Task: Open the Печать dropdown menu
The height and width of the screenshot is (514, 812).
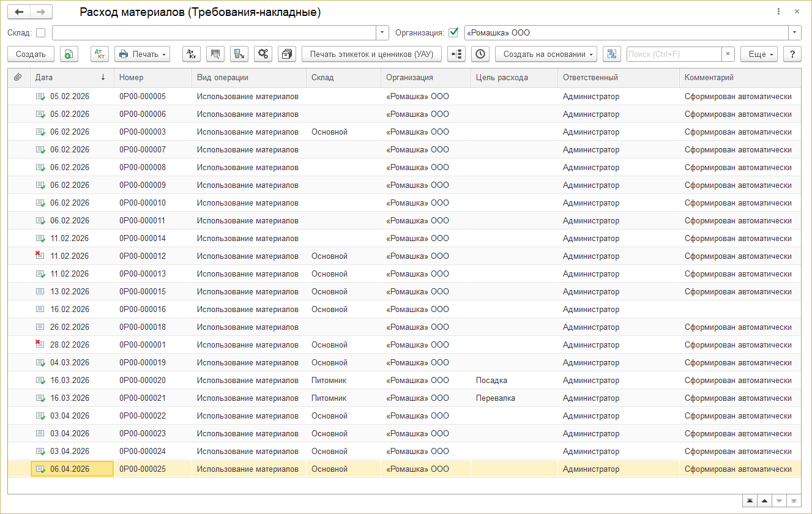Action: [x=142, y=54]
